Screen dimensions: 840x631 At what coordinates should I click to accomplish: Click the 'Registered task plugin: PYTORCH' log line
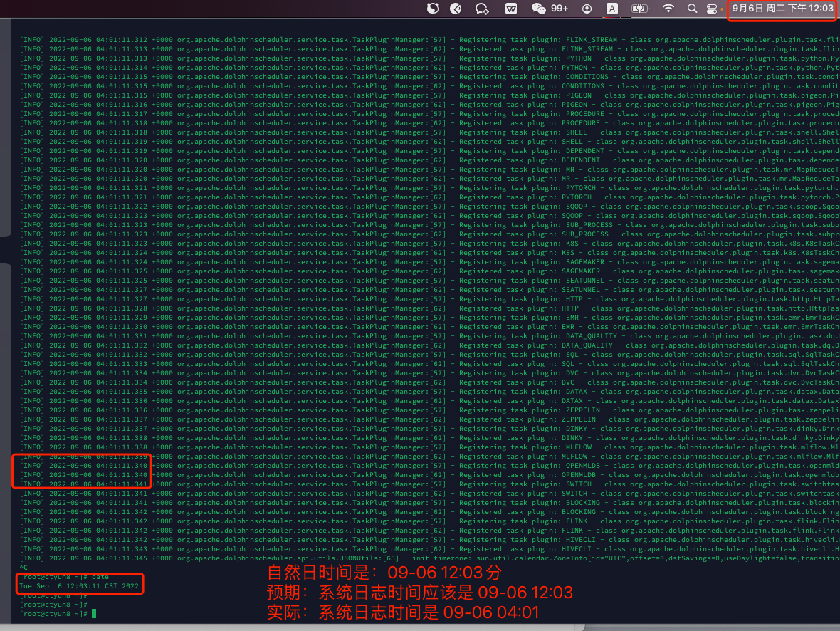tap(430, 197)
